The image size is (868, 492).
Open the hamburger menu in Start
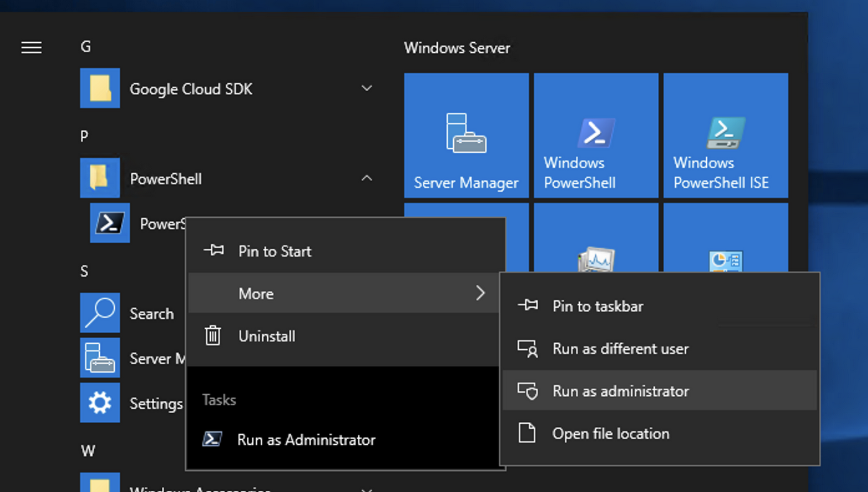32,47
